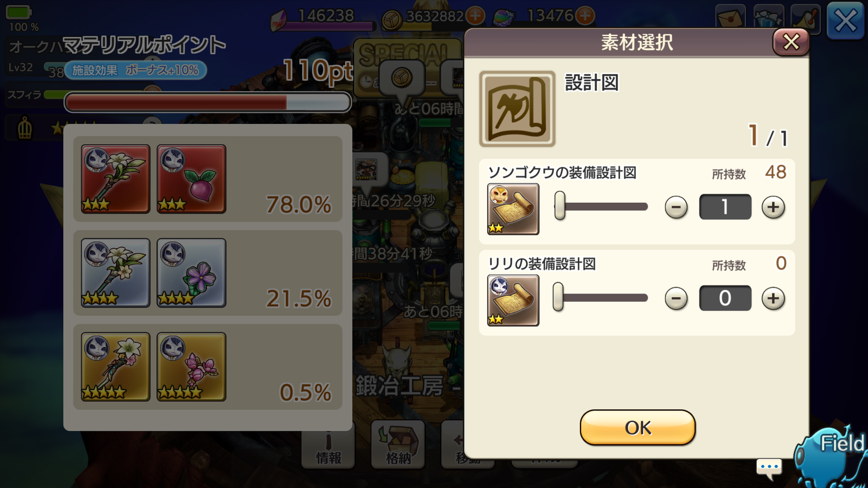Image resolution: width=868 pixels, height=488 pixels.
Task: Close the 素材選択 dialog
Action: 790,42
